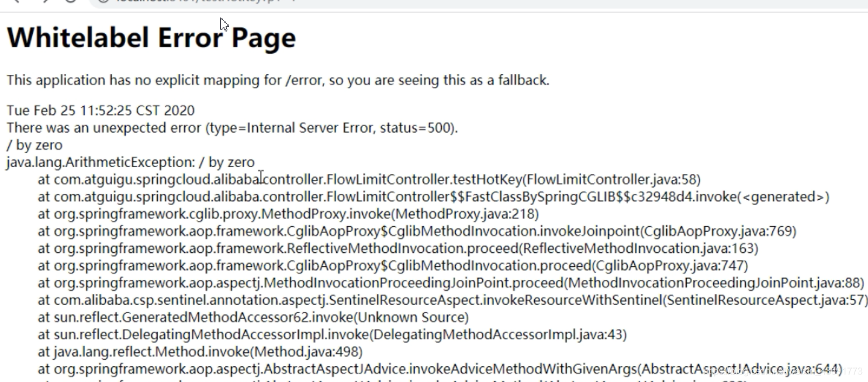Click the CglibMethodInvocation.proceed line (CglibAopProxy.java:747)
This screenshot has height=382, width=868.
[393, 266]
